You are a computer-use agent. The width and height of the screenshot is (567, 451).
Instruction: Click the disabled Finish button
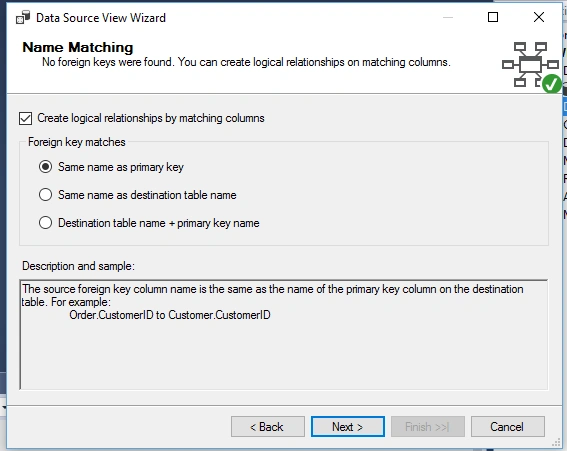[427, 427]
